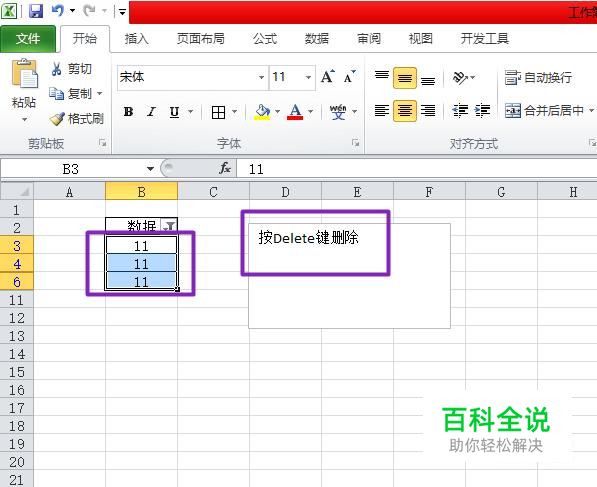This screenshot has width=597, height=487.
Task: Click Merge and Center (合并后居中) button
Action: [x=544, y=111]
